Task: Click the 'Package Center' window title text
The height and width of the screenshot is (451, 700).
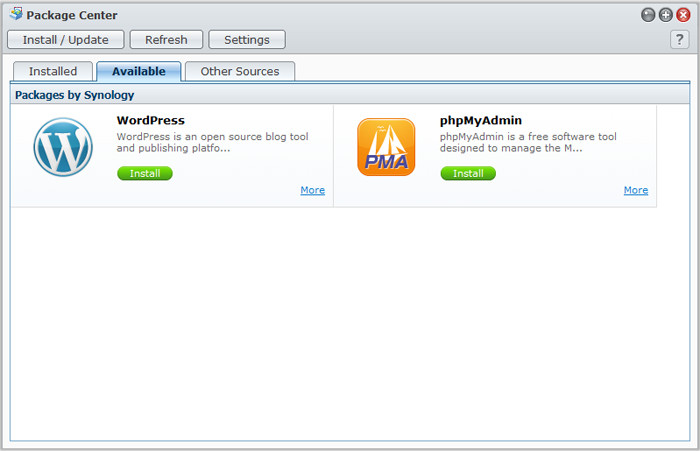Action: pyautogui.click(x=72, y=15)
